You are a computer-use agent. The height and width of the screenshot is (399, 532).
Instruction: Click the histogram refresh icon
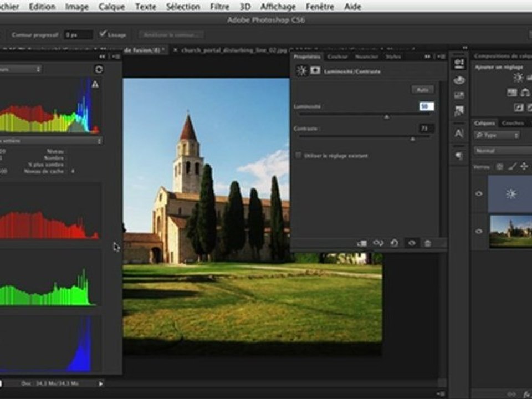(99, 69)
